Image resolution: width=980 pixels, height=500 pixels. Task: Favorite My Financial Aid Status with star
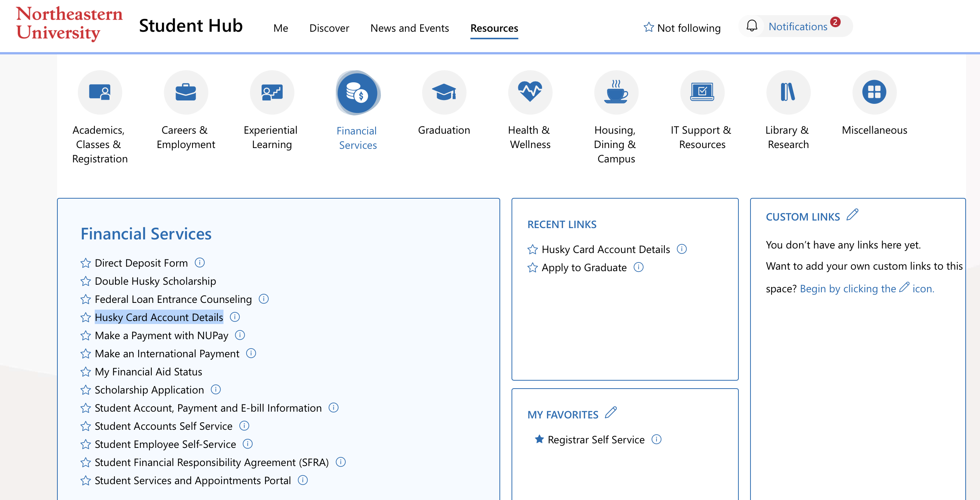click(86, 371)
